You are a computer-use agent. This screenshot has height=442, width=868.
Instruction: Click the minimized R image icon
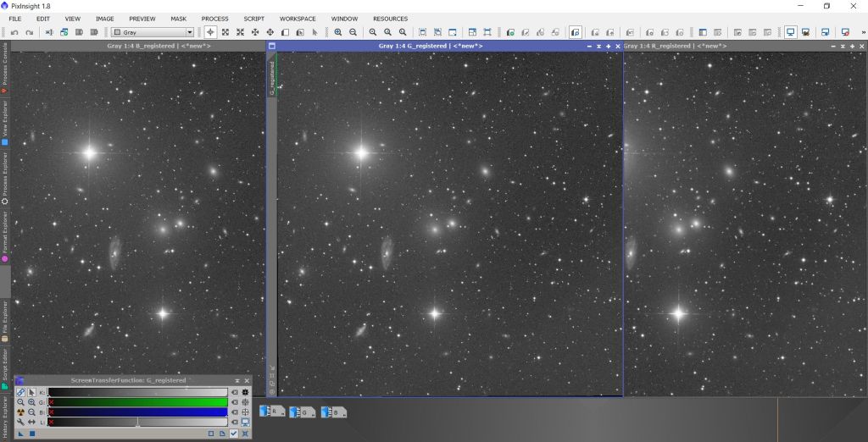click(273, 412)
